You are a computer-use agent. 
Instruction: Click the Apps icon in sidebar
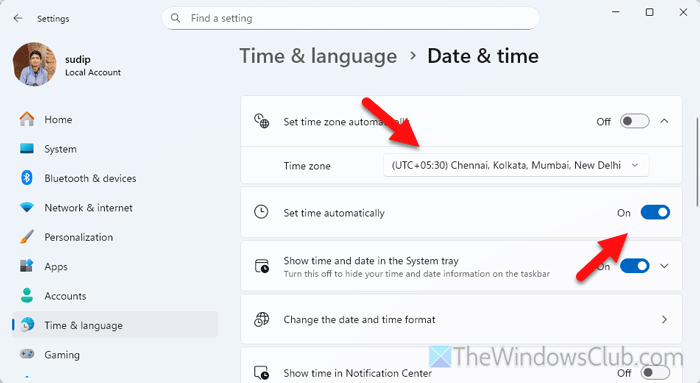tap(27, 266)
